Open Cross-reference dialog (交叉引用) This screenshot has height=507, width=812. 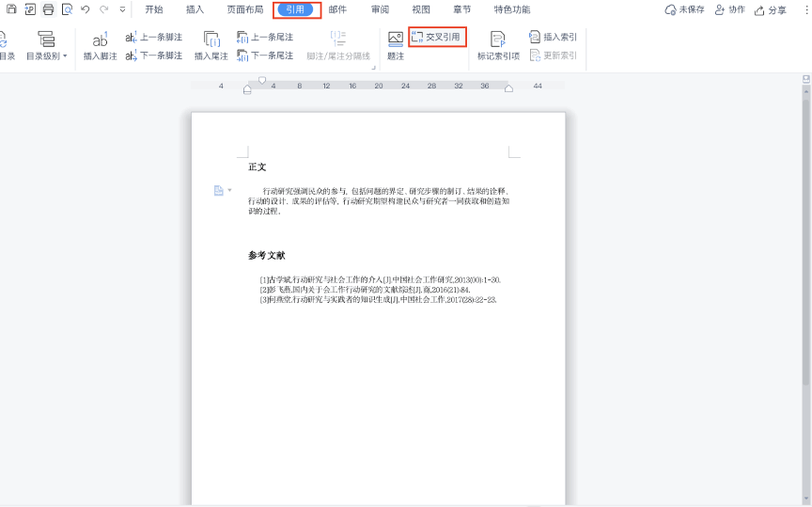[x=437, y=38]
